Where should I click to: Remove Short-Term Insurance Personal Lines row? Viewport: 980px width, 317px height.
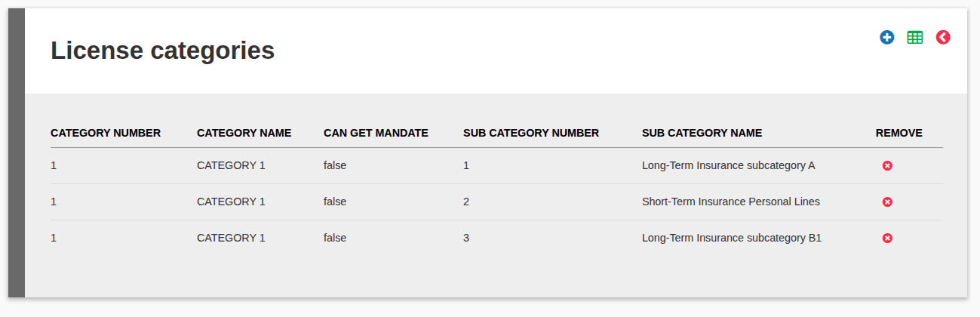[887, 202]
